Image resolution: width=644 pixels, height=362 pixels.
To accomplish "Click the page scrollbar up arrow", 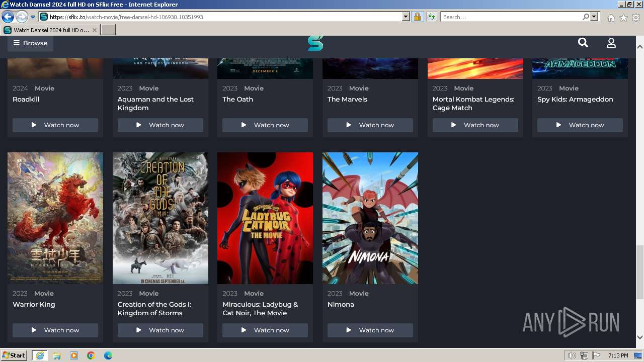I will click(640, 47).
